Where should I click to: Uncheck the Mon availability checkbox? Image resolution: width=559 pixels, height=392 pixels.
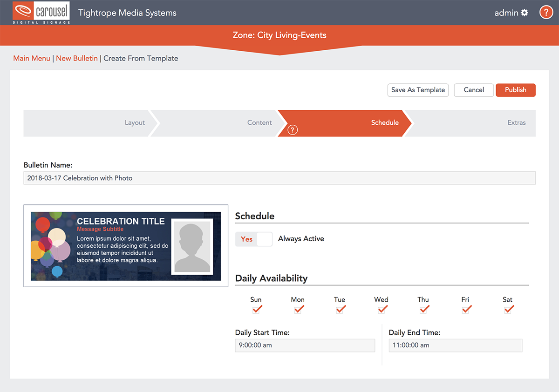pos(298,309)
